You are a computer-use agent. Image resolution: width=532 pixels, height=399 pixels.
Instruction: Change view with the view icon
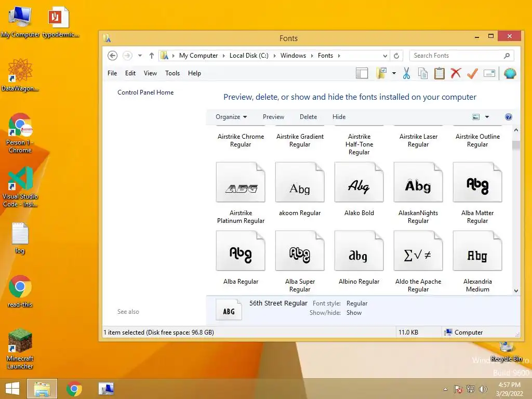tap(476, 117)
